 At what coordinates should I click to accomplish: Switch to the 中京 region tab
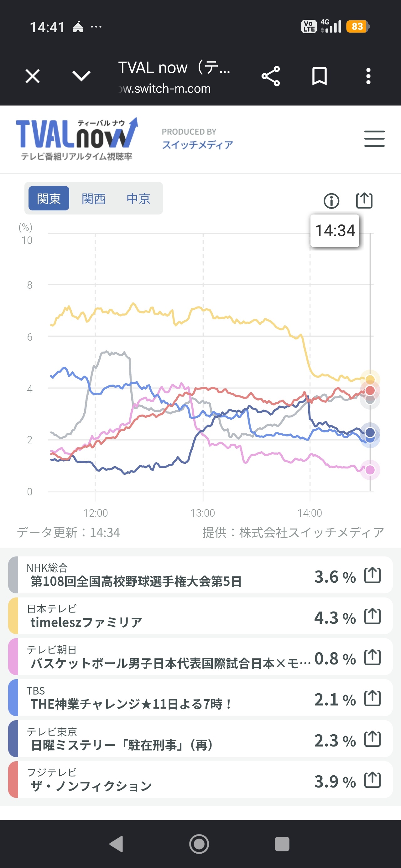pos(138,199)
